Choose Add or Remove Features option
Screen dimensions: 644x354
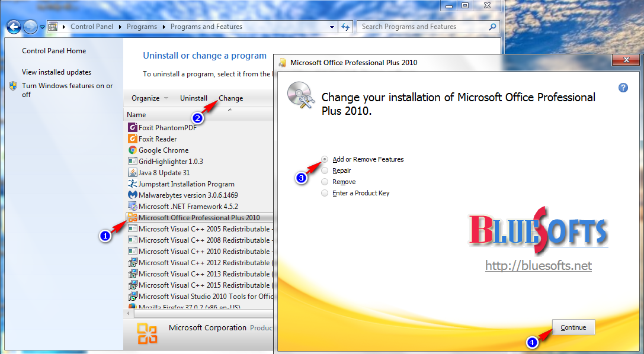click(x=363, y=159)
